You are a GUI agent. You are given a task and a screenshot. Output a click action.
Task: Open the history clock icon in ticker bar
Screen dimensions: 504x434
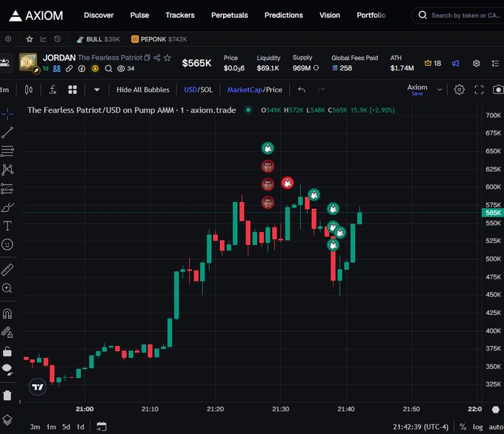pos(58,39)
